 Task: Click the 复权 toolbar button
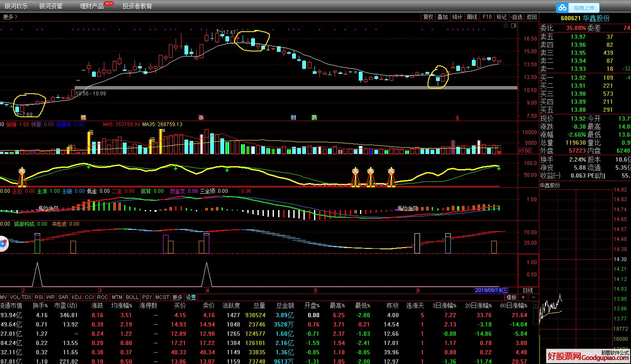(x=428, y=17)
